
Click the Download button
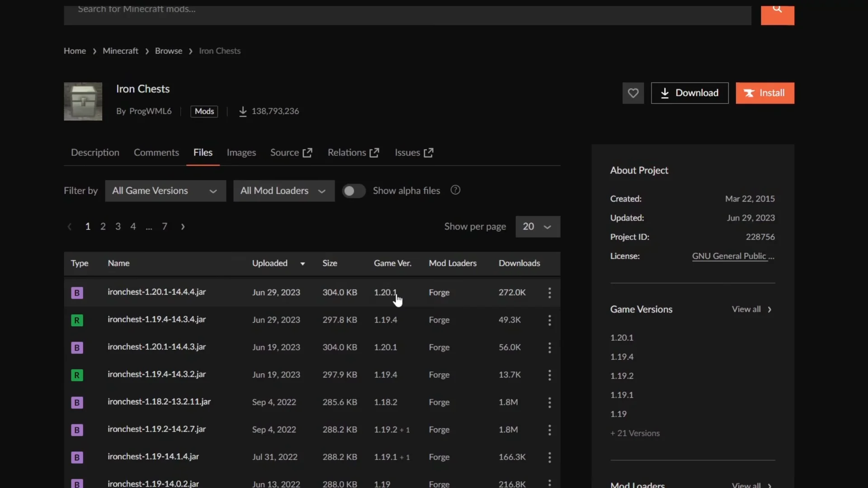pos(690,93)
